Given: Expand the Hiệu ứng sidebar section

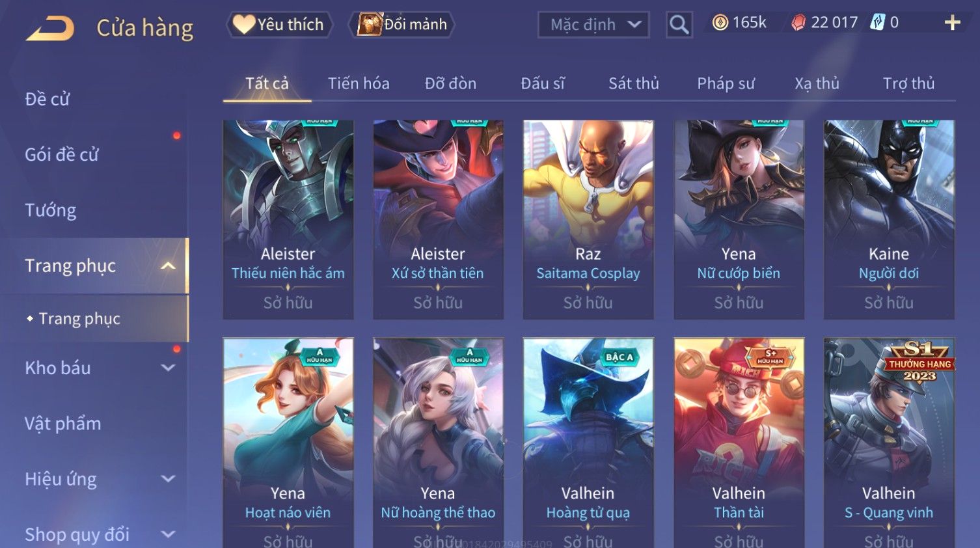Looking at the screenshot, I should [168, 479].
